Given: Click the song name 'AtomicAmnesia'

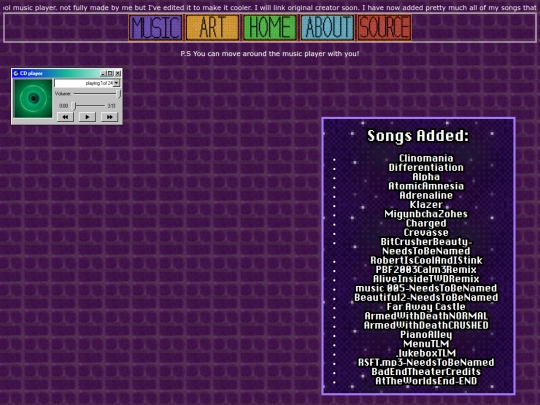Looking at the screenshot, I should tap(426, 186).
